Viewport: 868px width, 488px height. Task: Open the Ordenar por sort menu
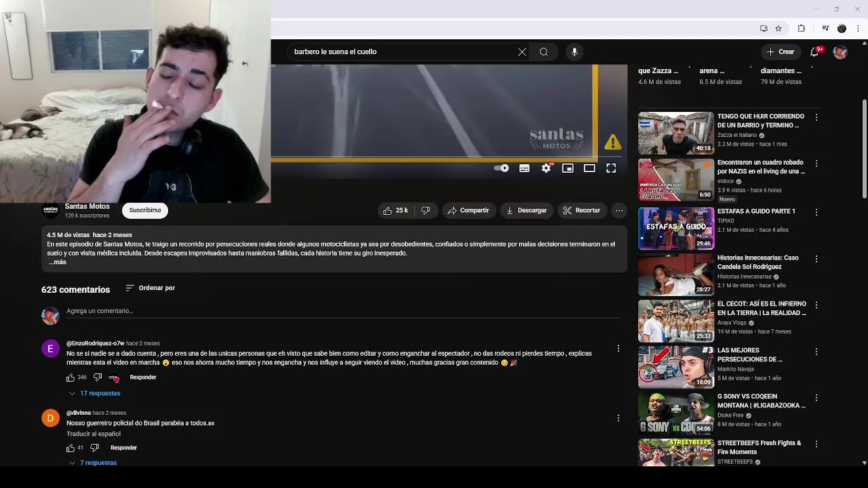coord(151,288)
